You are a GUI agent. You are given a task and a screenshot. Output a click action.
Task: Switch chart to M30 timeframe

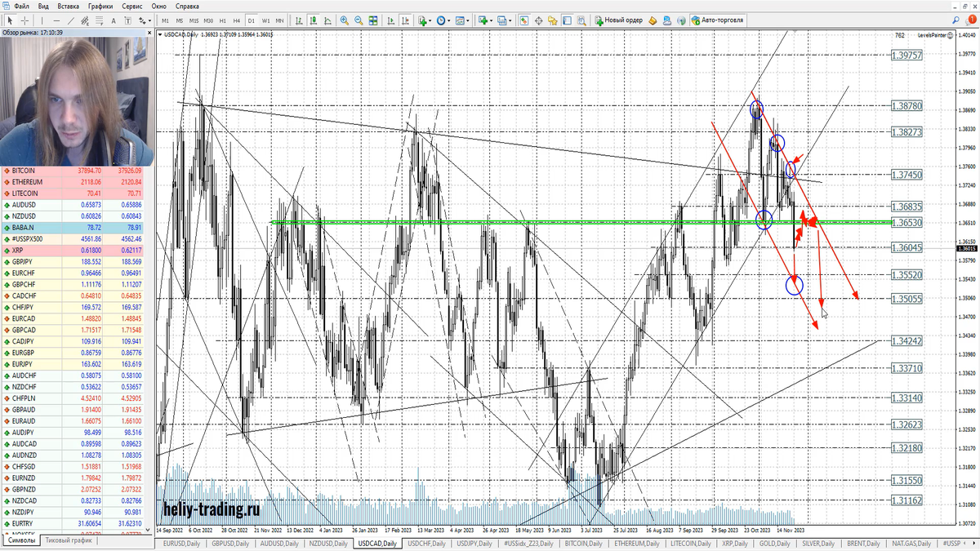(x=208, y=20)
